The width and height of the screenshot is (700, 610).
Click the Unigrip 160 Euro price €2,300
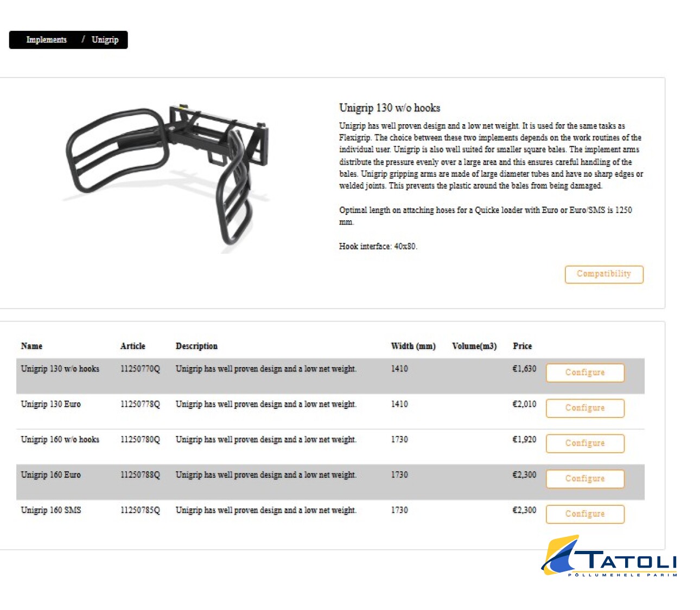[x=524, y=474]
